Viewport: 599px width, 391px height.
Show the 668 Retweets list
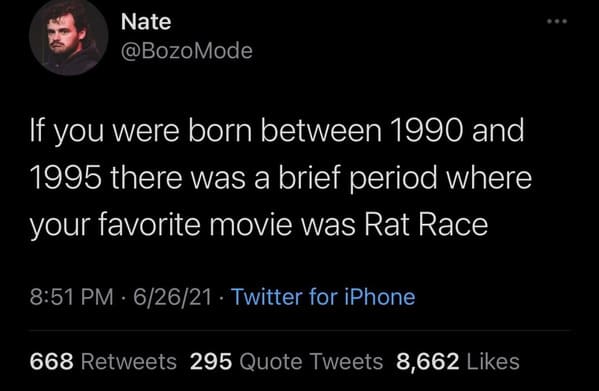[x=103, y=361]
